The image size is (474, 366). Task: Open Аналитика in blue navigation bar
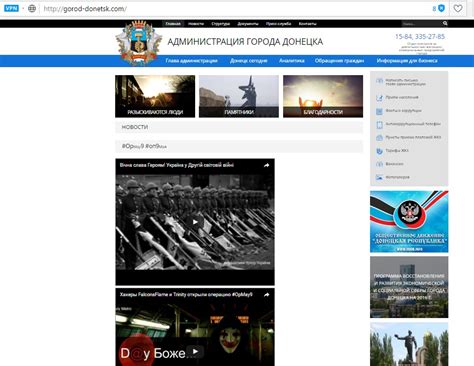point(292,61)
